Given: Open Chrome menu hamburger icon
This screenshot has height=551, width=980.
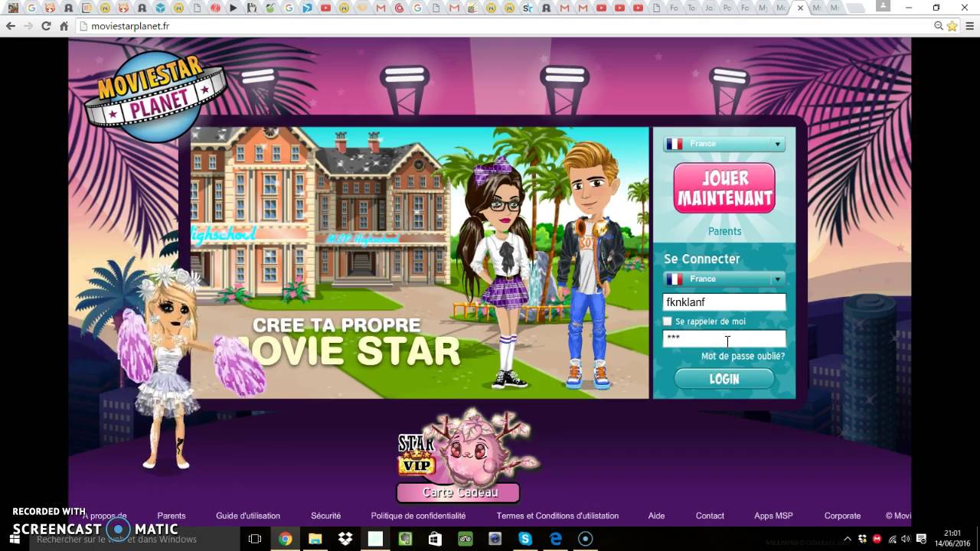Looking at the screenshot, I should coord(969,26).
